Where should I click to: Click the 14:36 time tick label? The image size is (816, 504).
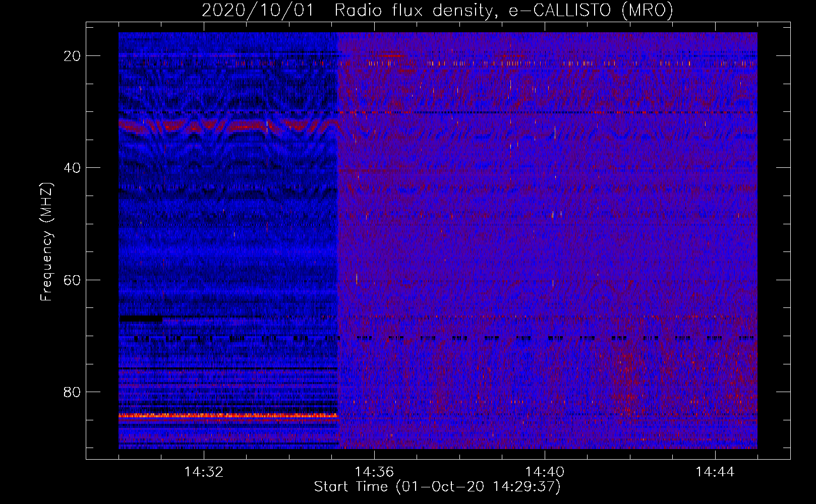click(374, 472)
